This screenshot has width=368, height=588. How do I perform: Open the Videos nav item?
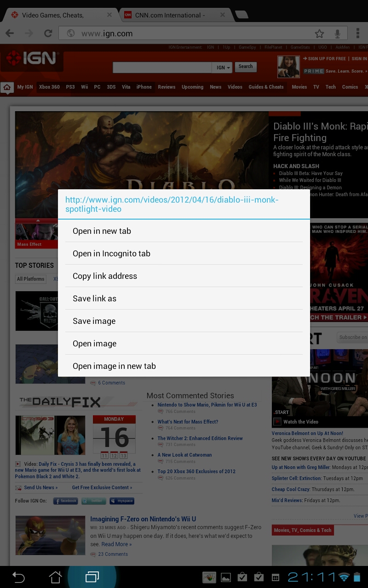click(x=235, y=87)
